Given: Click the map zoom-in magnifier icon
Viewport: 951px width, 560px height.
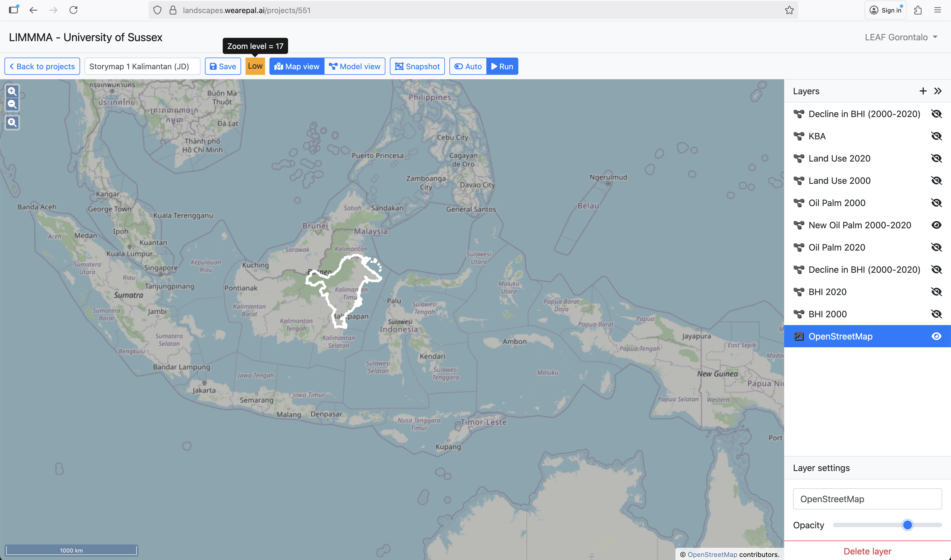Looking at the screenshot, I should pos(12,91).
